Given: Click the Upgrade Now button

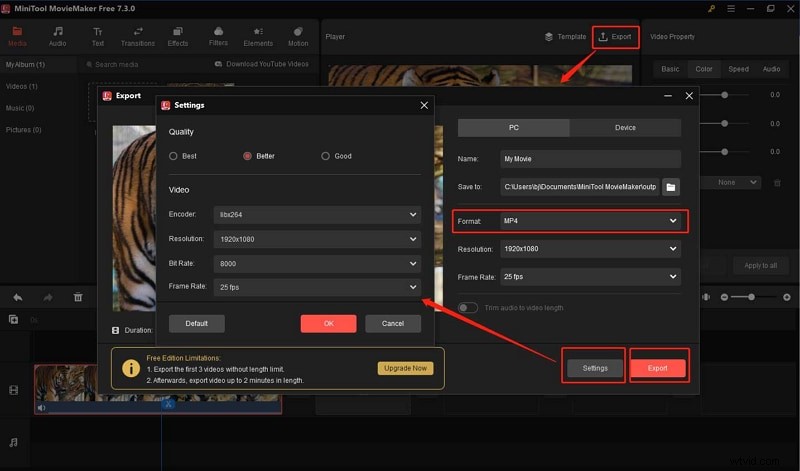Looking at the screenshot, I should [x=405, y=368].
